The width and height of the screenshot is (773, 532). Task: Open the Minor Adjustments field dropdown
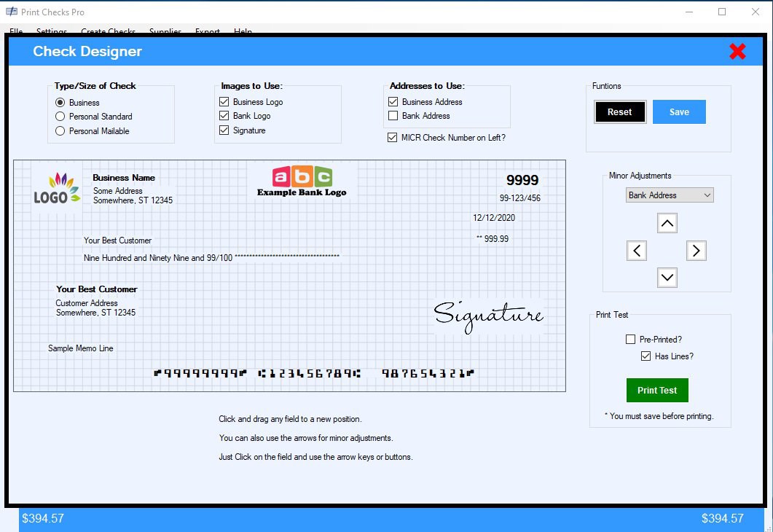click(669, 195)
